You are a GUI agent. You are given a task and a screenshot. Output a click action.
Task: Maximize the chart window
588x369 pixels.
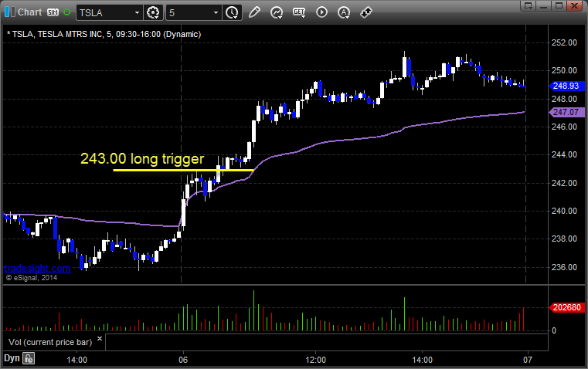coord(559,5)
